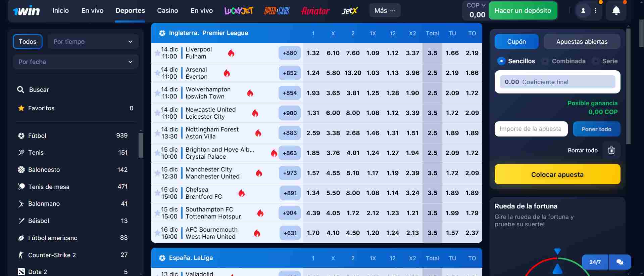
Task: Expand +904 markets for Southampton Tottenham
Action: pos(290,213)
